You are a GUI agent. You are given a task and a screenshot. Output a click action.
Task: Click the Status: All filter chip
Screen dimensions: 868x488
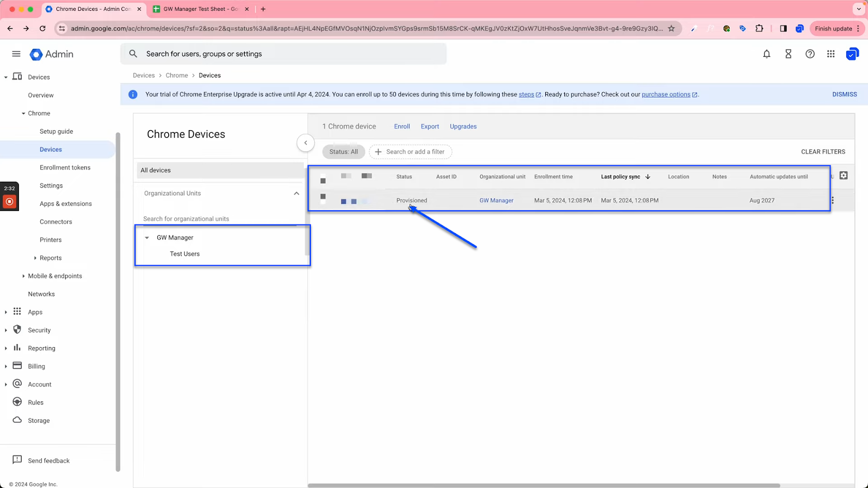pyautogui.click(x=343, y=152)
